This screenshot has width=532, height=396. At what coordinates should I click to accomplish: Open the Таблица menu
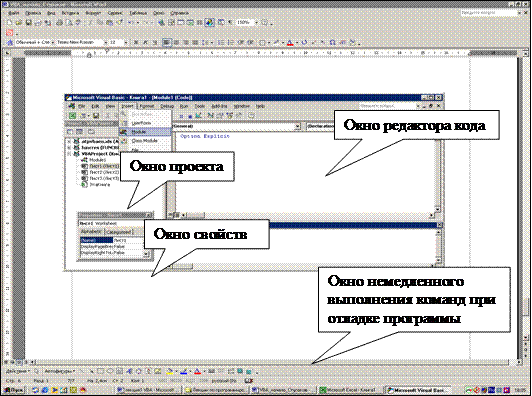tap(138, 13)
